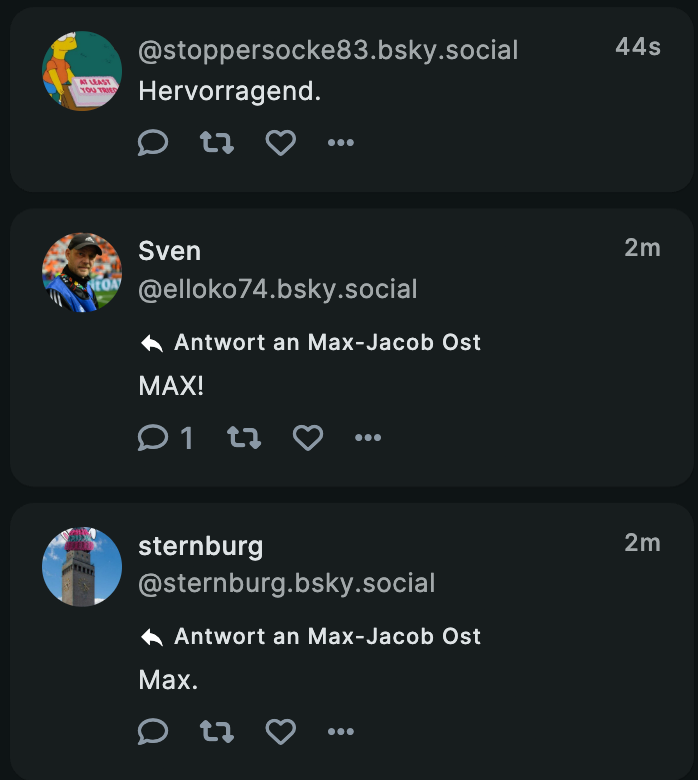Repost the "Hervorragend." post
This screenshot has width=698, height=780.
coord(217,143)
